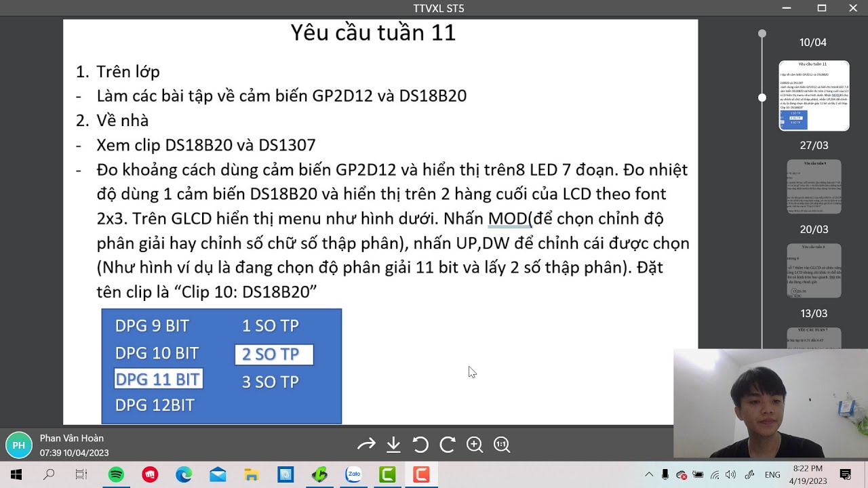Click the DPG 10 BIT entry

[x=157, y=353]
